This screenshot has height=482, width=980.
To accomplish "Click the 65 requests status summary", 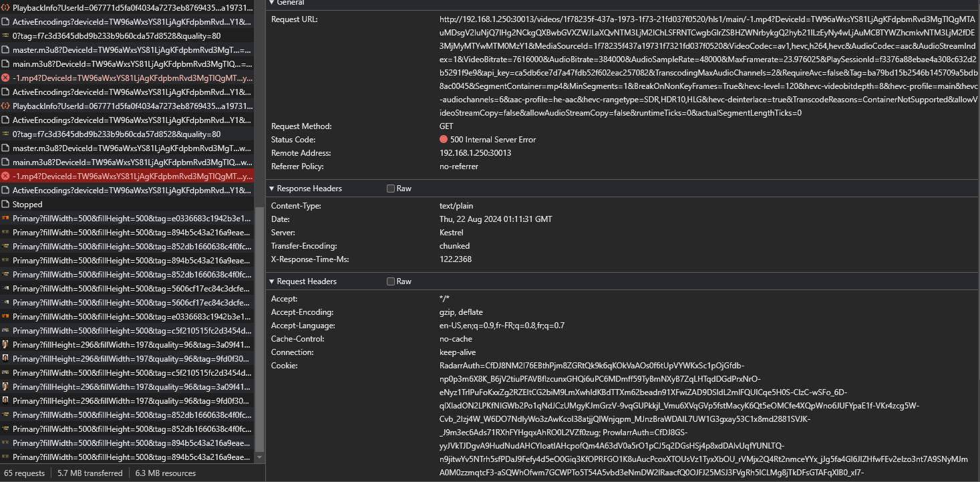I will (x=24, y=473).
